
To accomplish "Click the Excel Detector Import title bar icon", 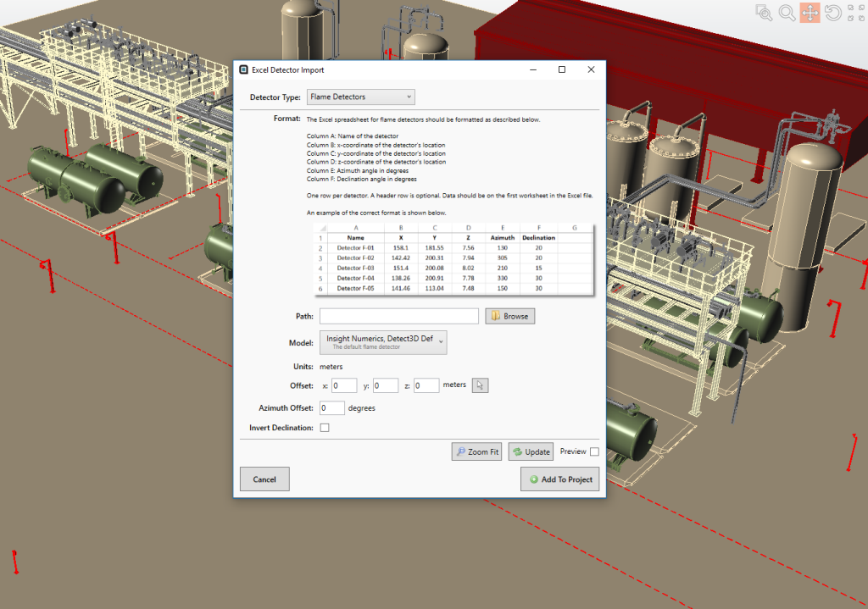I will click(242, 69).
